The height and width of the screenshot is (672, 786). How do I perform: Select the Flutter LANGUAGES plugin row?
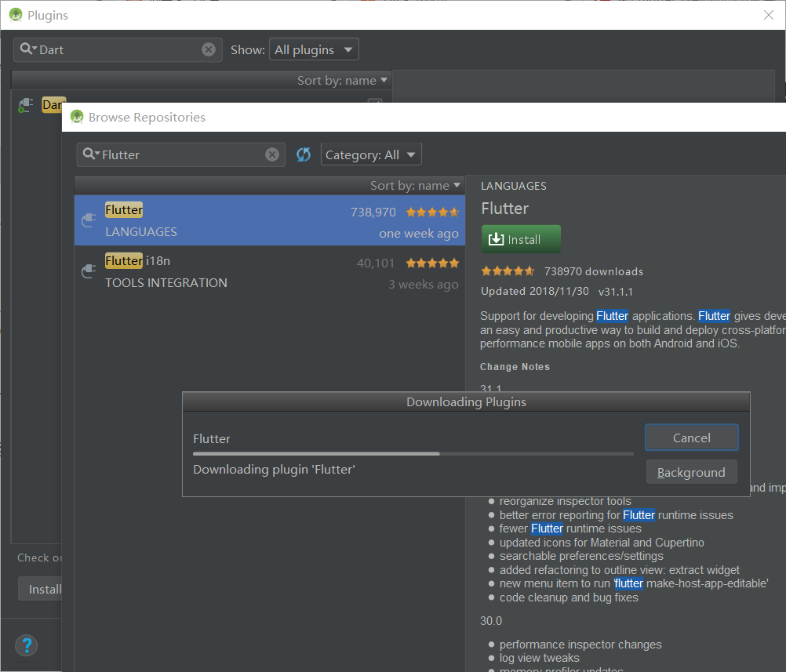click(270, 220)
